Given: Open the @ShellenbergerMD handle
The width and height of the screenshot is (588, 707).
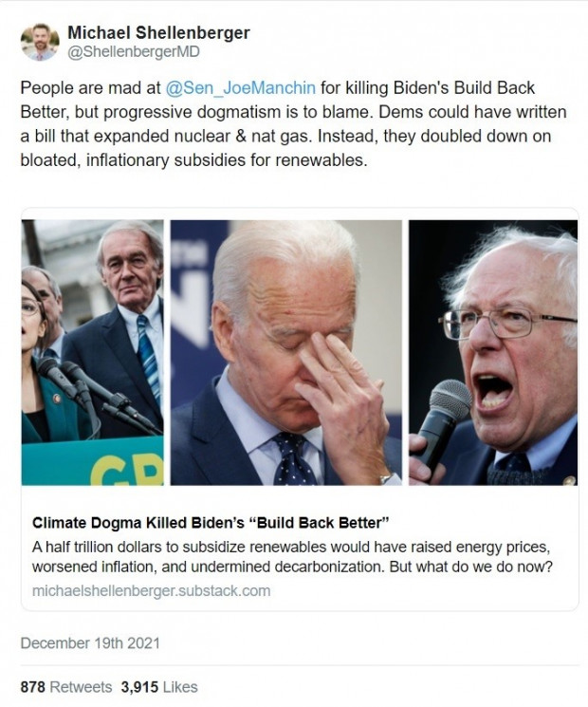Looking at the screenshot, I should (134, 52).
